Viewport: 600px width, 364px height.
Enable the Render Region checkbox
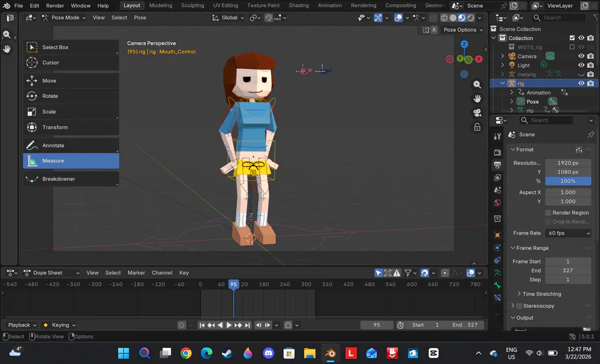[548, 213]
